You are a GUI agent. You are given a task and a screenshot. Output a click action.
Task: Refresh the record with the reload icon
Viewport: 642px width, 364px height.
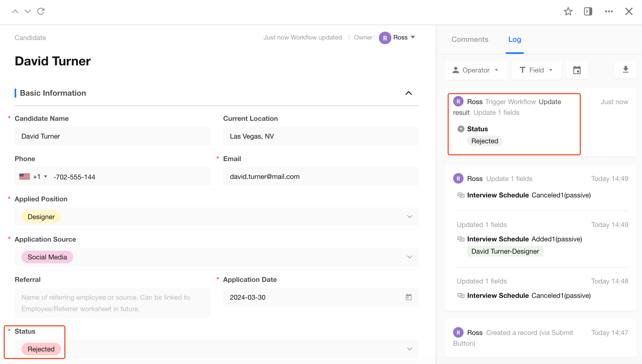pos(41,11)
